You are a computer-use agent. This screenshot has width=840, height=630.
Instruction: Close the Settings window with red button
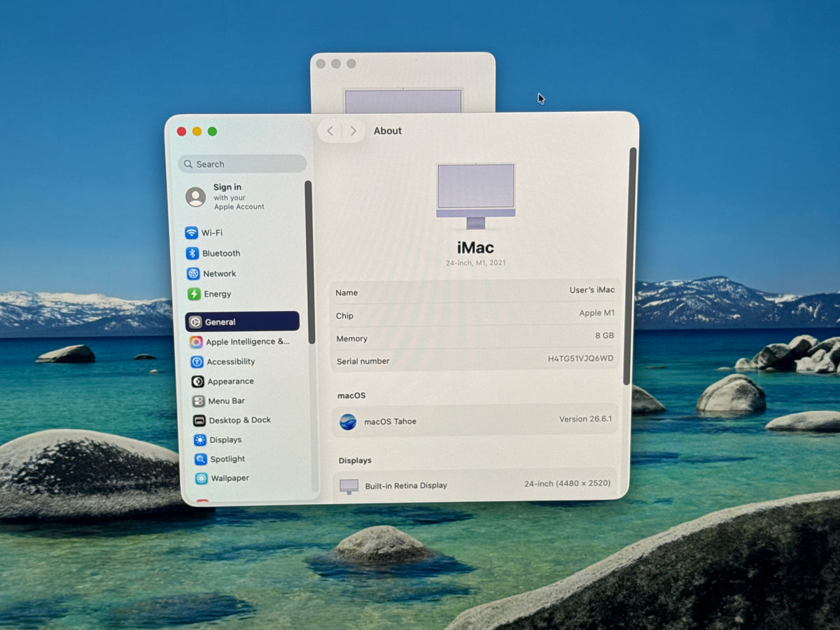(181, 132)
